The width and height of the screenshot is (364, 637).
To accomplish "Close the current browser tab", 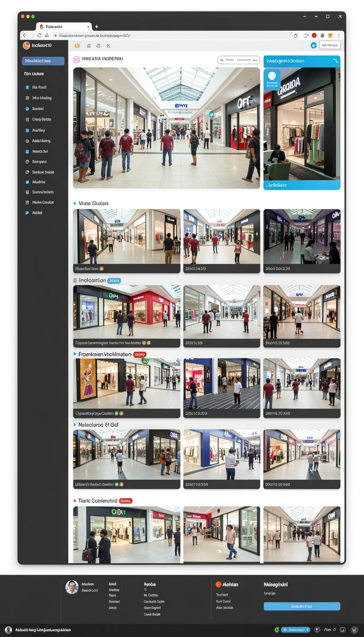I will coord(88,27).
